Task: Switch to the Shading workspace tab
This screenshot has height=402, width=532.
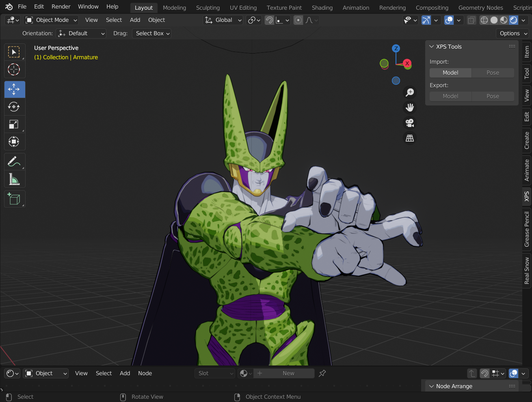Action: tap(322, 8)
